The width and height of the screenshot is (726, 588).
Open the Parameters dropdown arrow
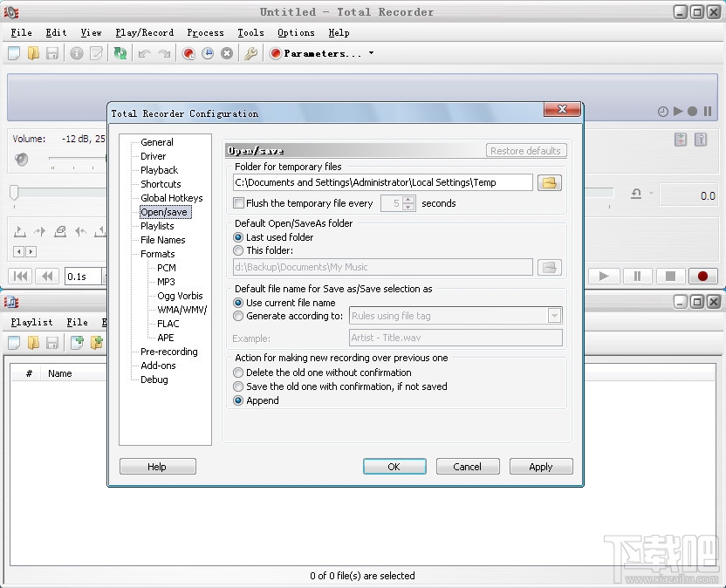point(372,53)
